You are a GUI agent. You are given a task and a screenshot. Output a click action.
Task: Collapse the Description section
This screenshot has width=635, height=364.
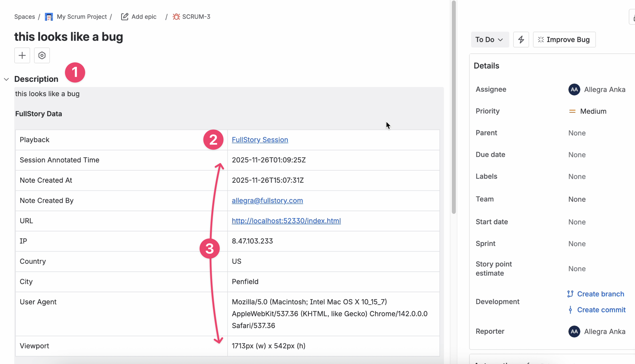pos(6,79)
